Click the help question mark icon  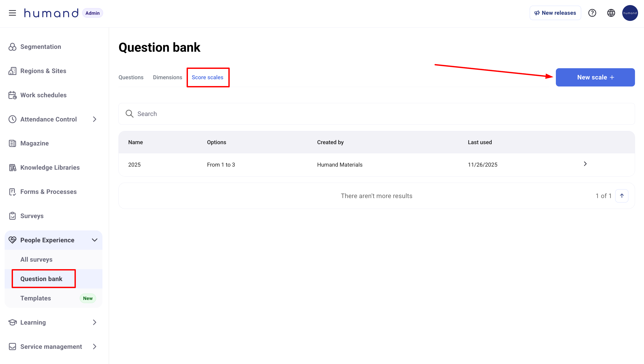[x=592, y=13]
